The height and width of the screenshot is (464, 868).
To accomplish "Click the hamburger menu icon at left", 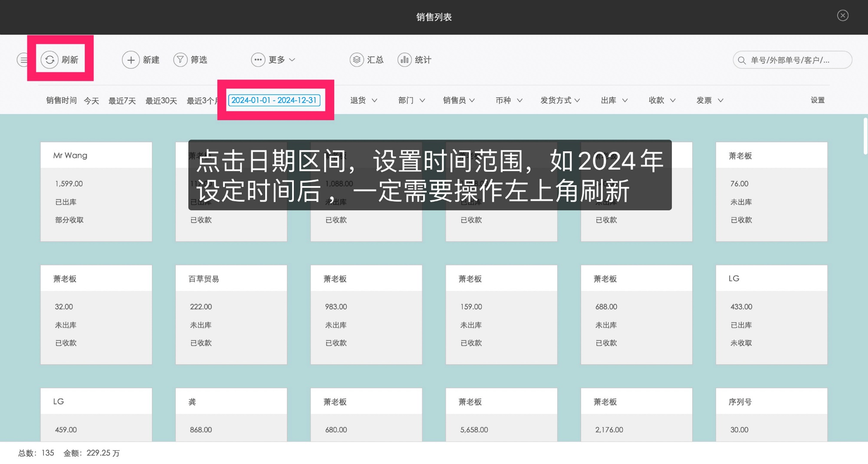I will (23, 60).
